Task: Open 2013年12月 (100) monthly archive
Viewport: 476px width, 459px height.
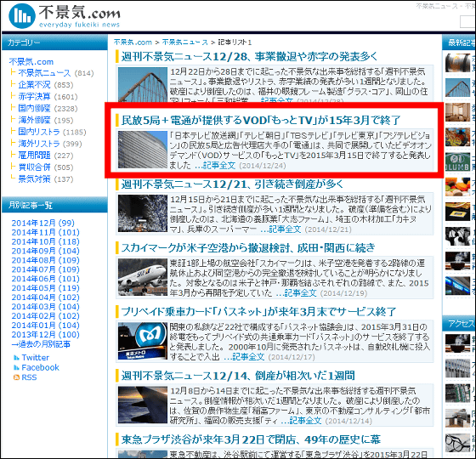Action: 46,335
